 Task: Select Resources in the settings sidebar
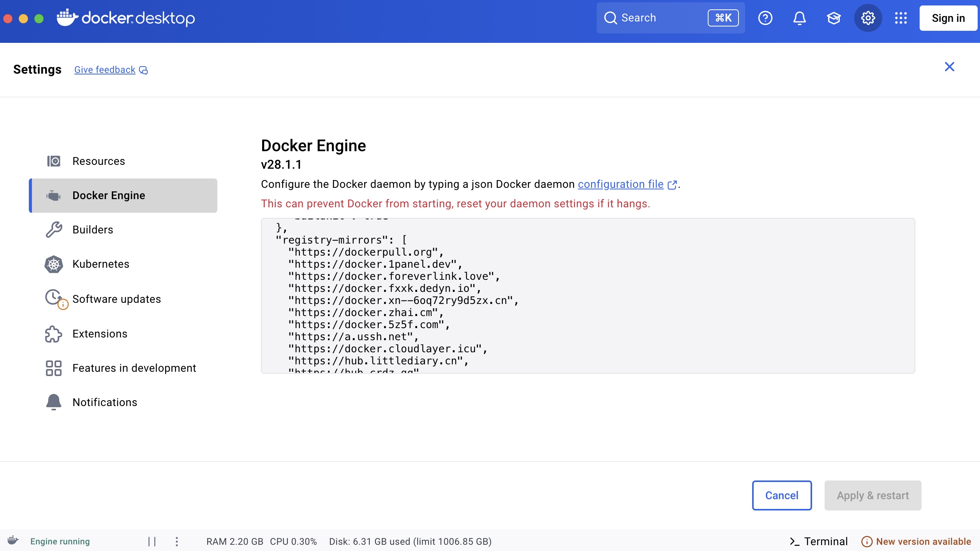click(99, 161)
